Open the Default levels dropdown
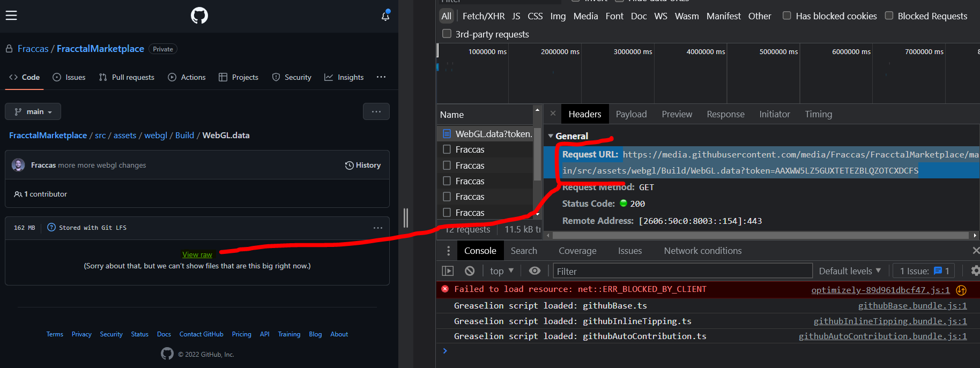Viewport: 980px width, 368px height. tap(850, 271)
